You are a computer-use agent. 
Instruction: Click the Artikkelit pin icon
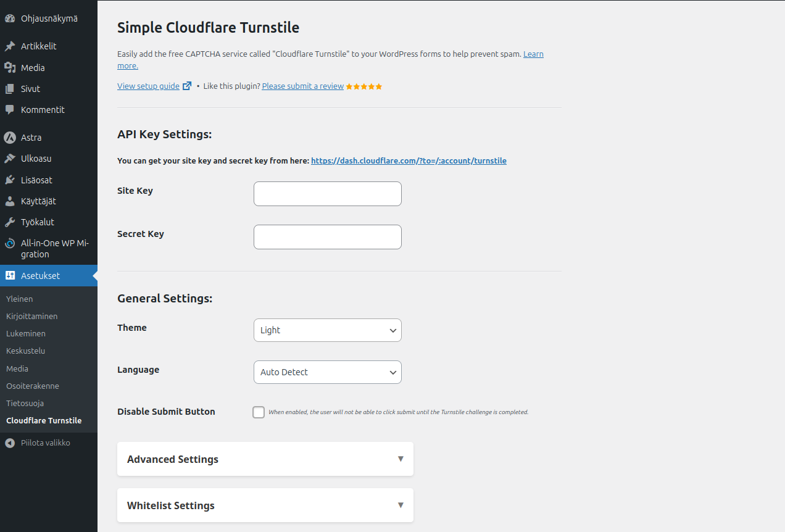(x=10, y=46)
